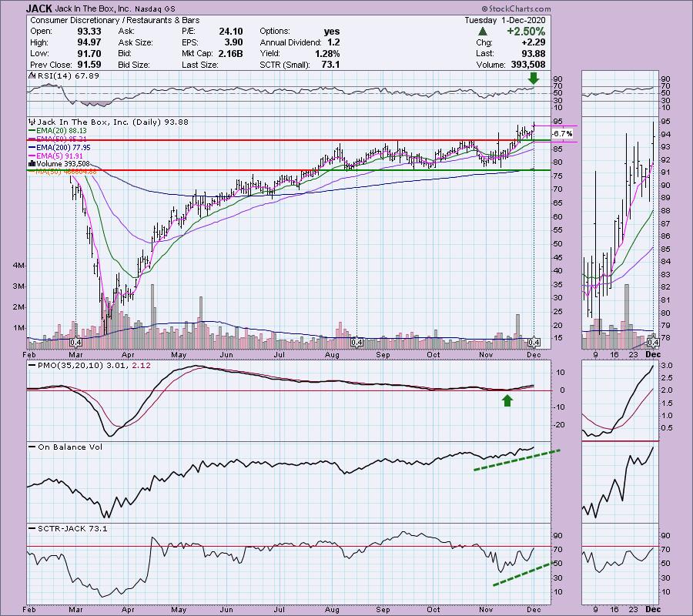Click the green up-triangle change indicator

click(x=483, y=32)
